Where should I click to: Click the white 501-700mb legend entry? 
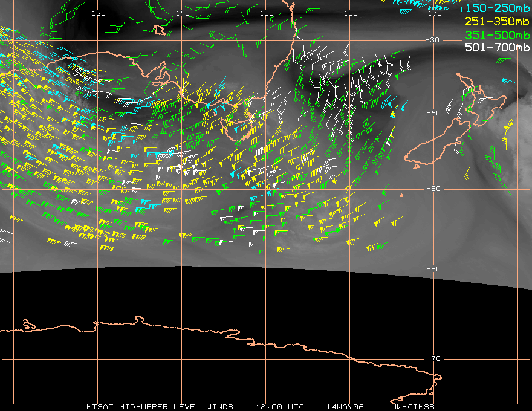pos(498,47)
